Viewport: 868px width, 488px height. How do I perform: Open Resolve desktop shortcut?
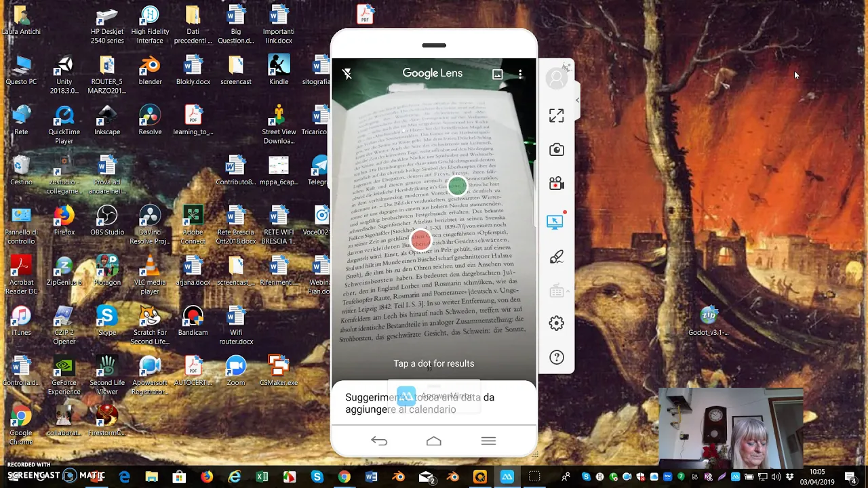[x=150, y=121]
